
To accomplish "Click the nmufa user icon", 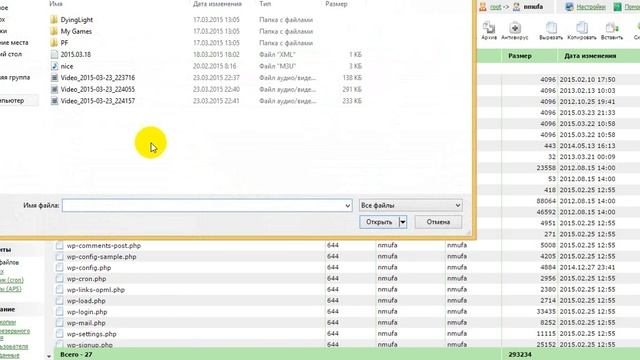I will [516, 7].
